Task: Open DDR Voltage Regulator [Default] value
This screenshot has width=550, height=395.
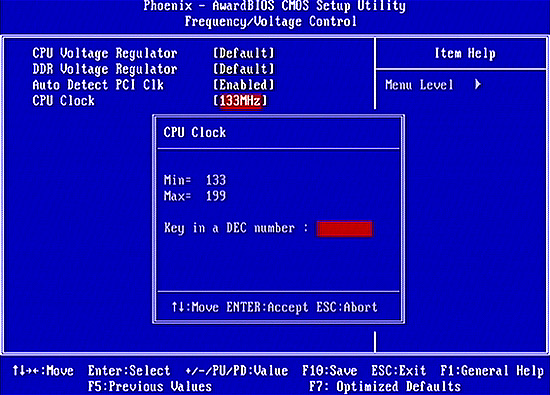Action: (x=244, y=69)
